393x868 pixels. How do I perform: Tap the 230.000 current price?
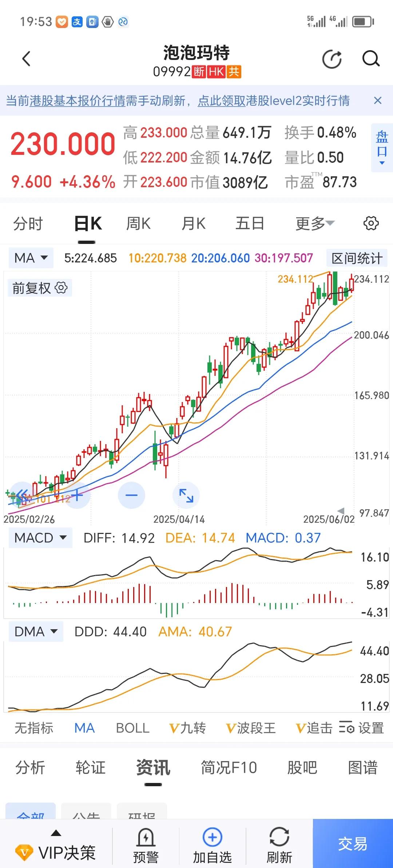point(63,144)
